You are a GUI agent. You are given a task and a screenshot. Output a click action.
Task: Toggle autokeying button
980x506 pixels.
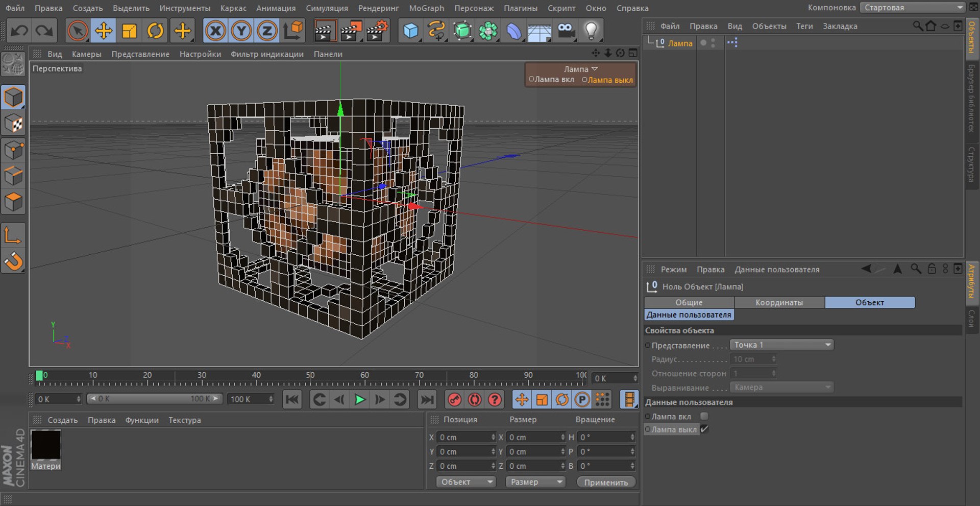click(x=475, y=400)
